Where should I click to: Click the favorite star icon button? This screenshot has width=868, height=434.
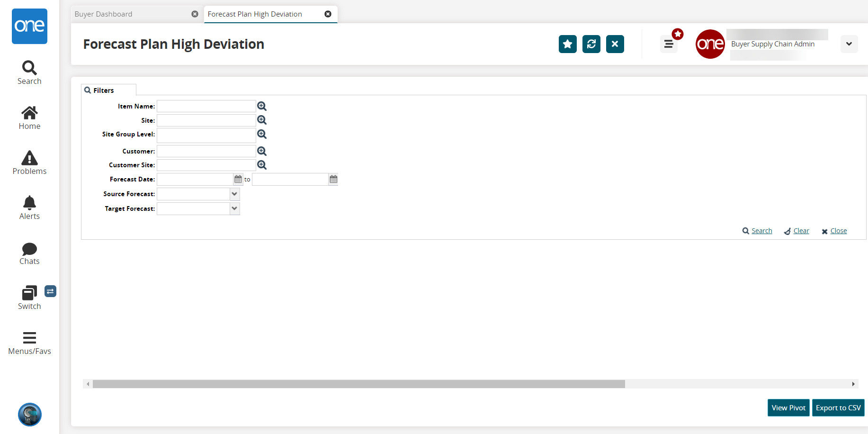tap(567, 44)
